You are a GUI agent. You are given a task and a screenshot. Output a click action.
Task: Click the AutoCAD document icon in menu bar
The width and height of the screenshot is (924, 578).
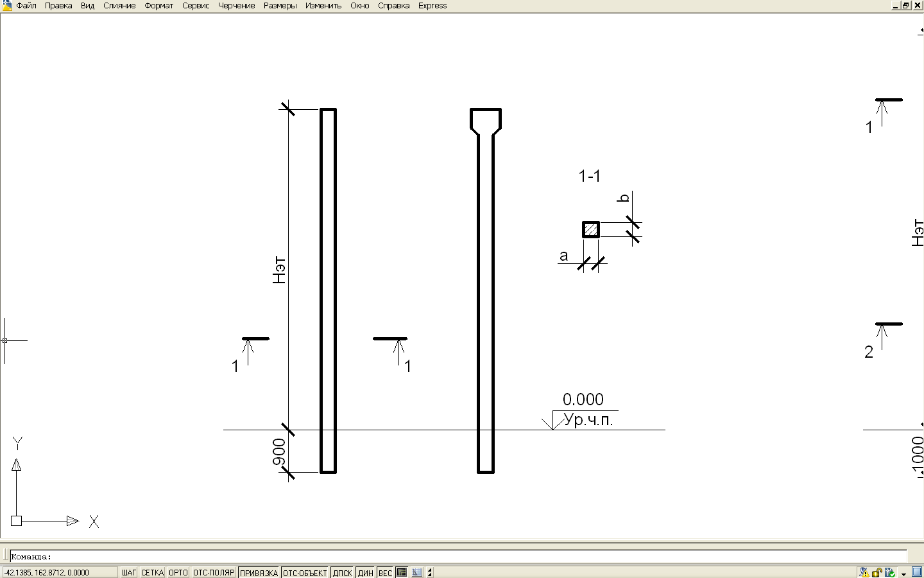pyautogui.click(x=6, y=6)
